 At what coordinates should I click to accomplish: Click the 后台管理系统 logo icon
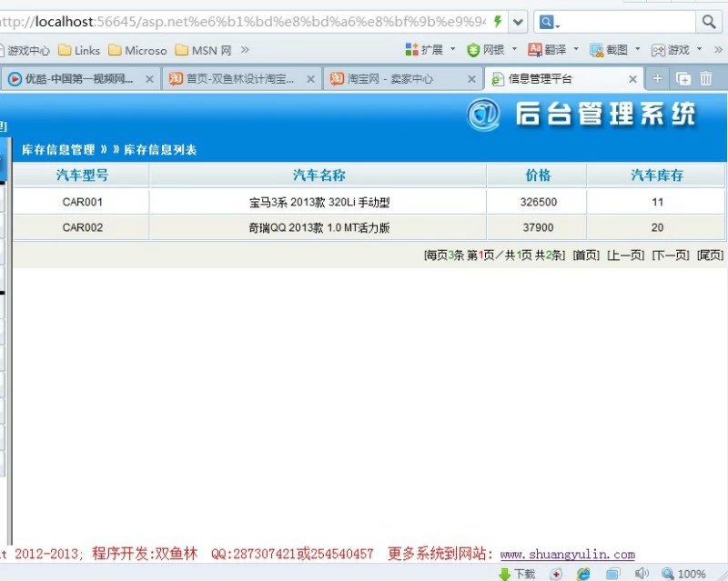(483, 115)
